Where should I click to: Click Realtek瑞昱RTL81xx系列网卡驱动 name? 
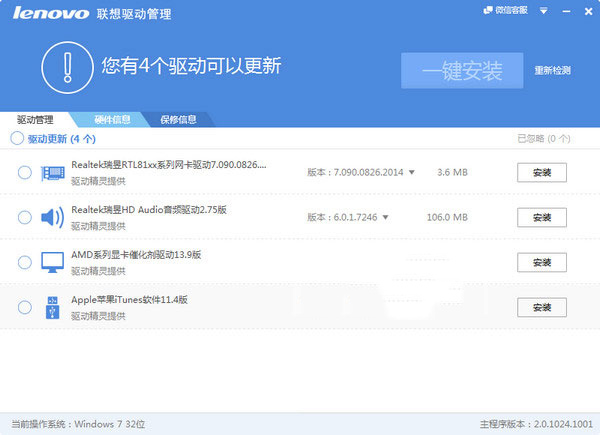tap(169, 165)
